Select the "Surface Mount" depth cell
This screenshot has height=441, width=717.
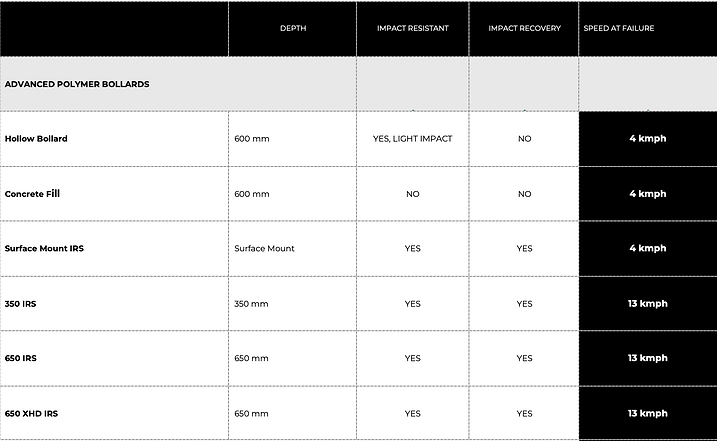[264, 248]
